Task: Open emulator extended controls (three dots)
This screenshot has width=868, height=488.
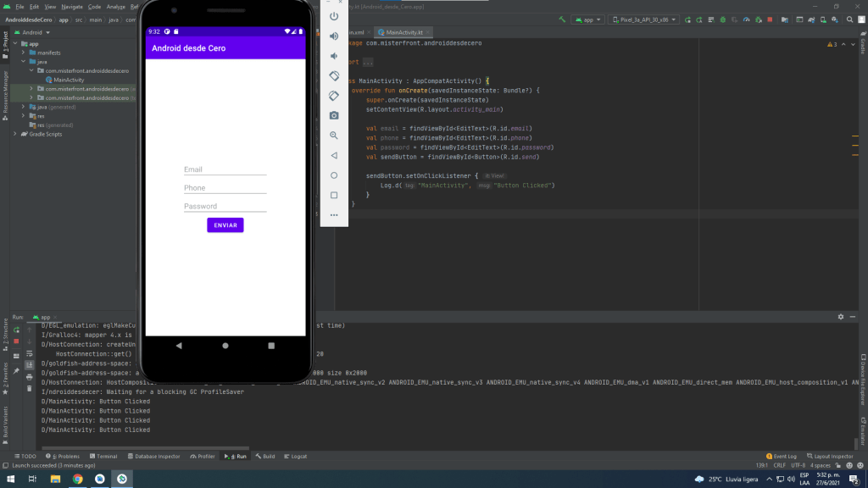Action: pos(334,215)
